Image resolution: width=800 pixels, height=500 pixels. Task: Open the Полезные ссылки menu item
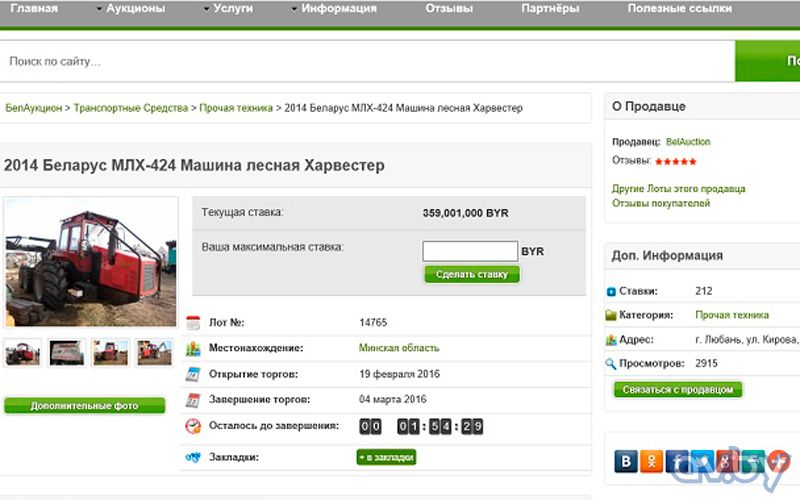(x=680, y=8)
